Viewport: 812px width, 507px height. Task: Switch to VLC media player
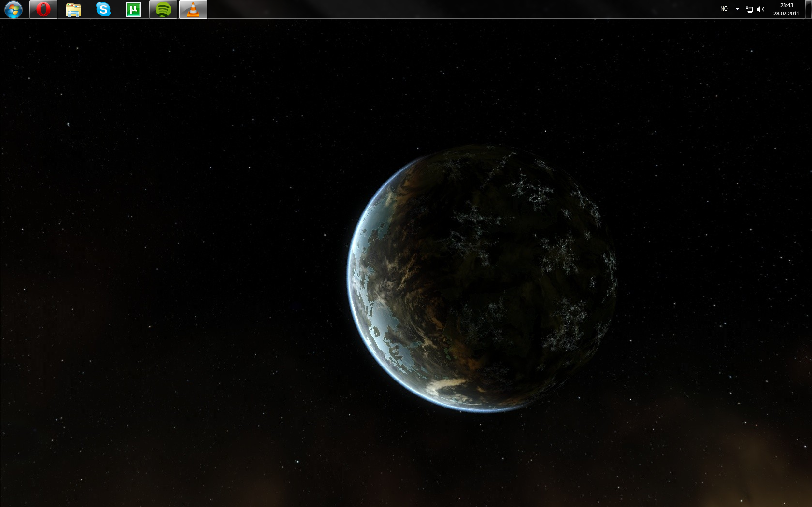click(193, 9)
